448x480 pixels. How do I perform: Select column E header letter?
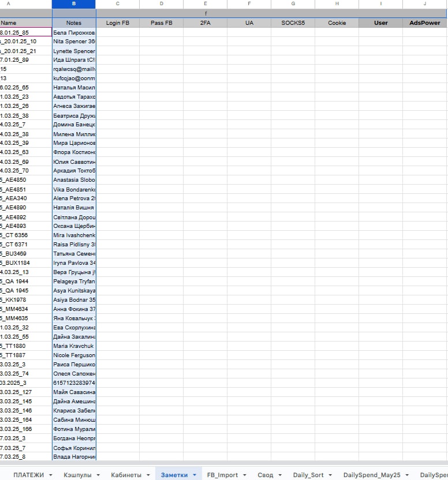pyautogui.click(x=206, y=4)
